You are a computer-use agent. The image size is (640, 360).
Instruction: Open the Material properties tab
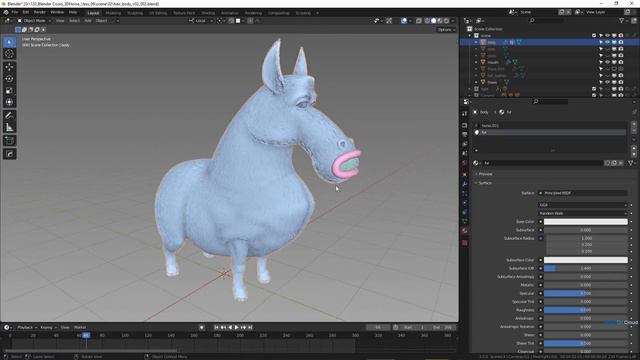(464, 231)
